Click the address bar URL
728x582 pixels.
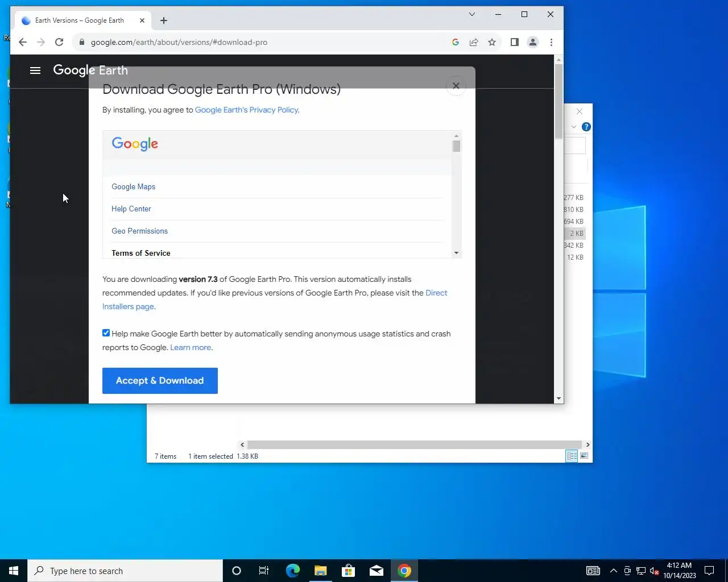click(x=179, y=42)
